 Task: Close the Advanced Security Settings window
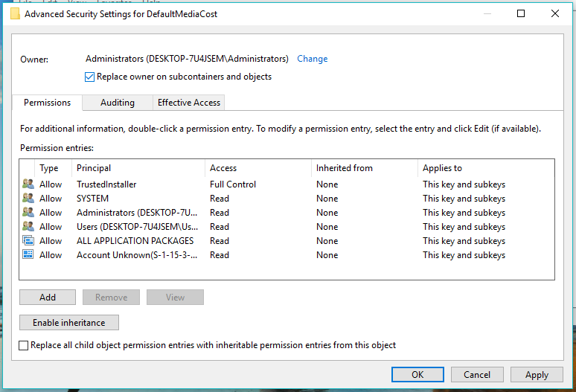(555, 13)
